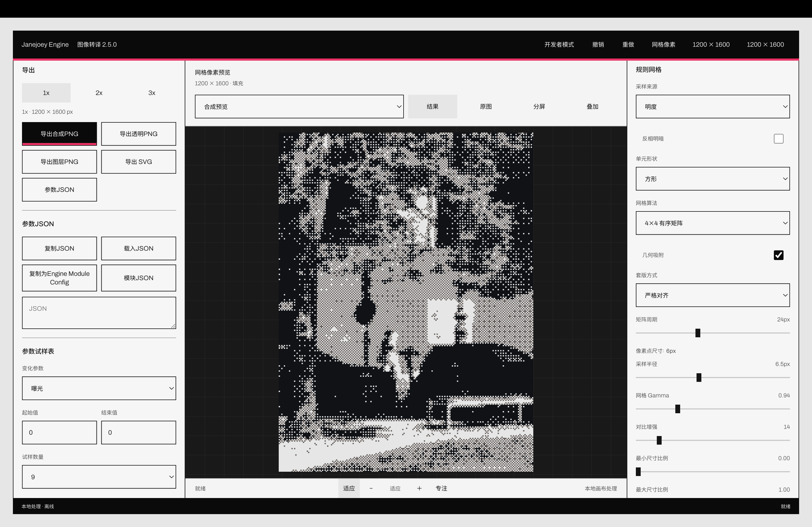812x527 pixels.
Task: Enable the 反相明暗 checkbox
Action: tap(779, 139)
